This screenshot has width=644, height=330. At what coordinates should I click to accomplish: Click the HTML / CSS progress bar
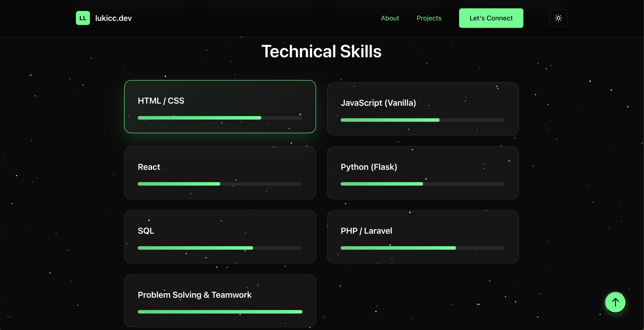(220, 118)
